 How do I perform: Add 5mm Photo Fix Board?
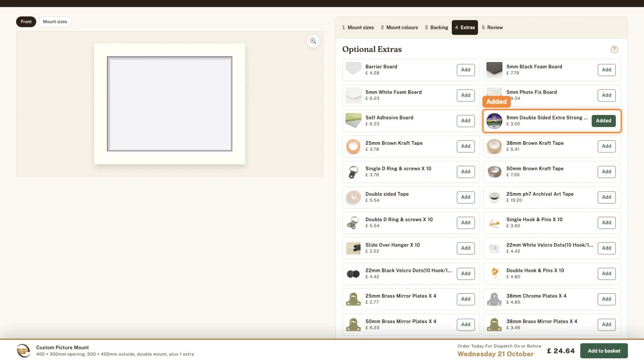click(607, 95)
